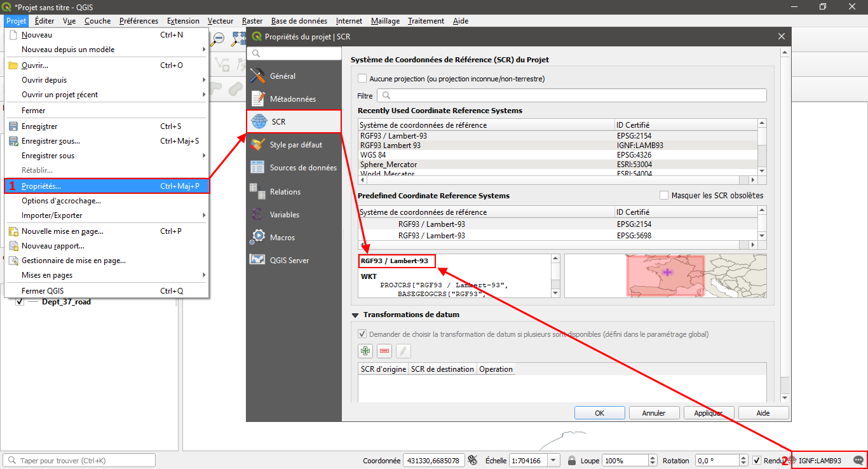Open the log messages speech bubble icon
This screenshot has width=868, height=469.
tap(858, 461)
